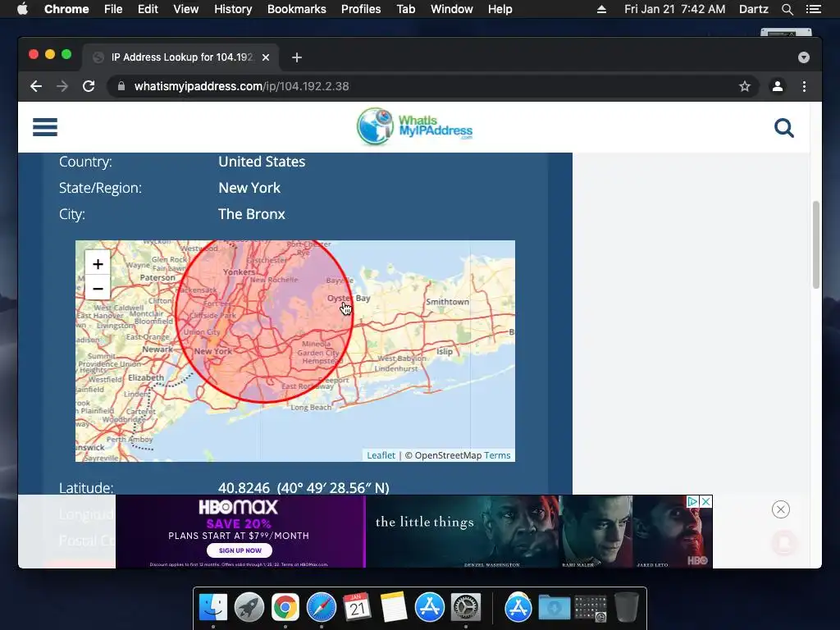The image size is (840, 630).
Task: Go back to previous page
Action: coord(36,86)
